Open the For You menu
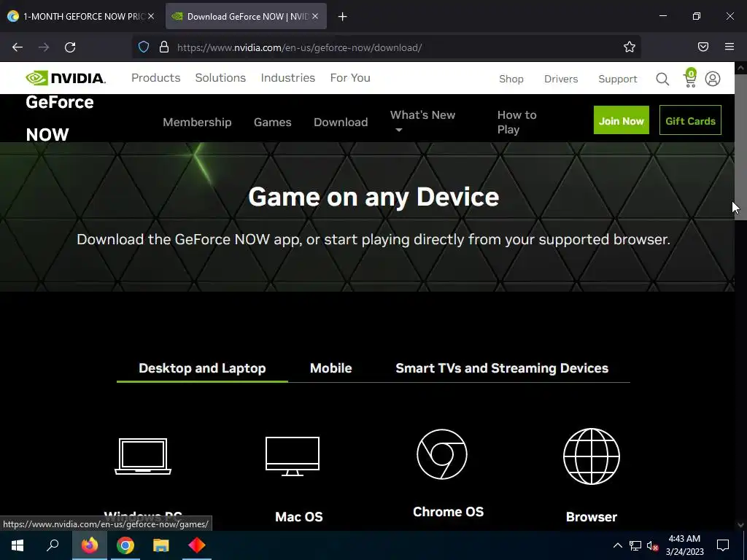747x560 pixels. tap(350, 77)
